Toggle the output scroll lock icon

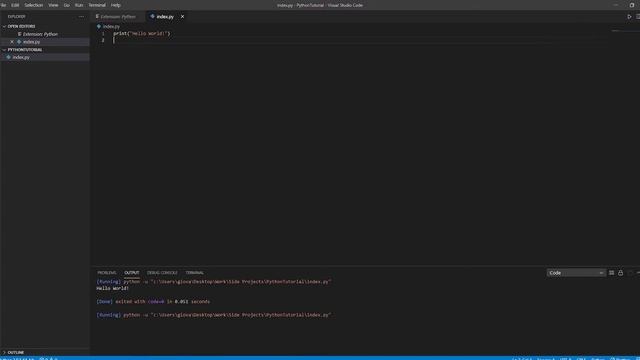point(620,273)
